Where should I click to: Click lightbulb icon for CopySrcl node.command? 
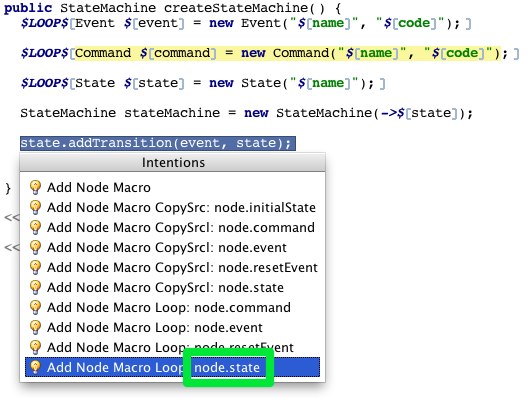pos(35,227)
